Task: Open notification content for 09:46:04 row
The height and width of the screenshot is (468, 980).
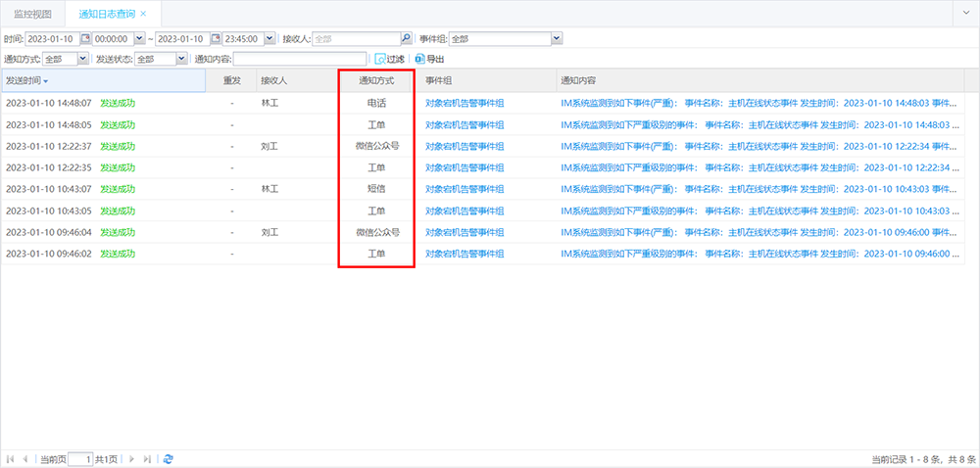Action: pos(759,232)
